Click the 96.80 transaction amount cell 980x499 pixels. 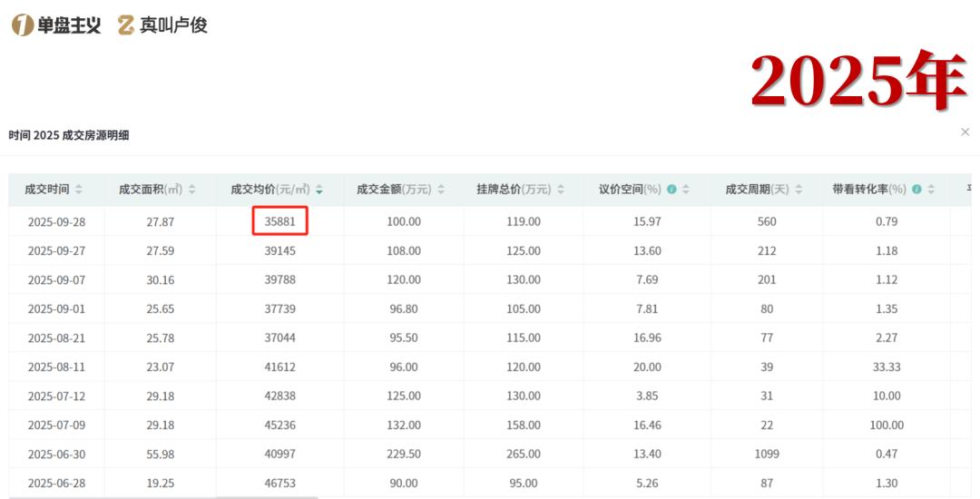404,309
